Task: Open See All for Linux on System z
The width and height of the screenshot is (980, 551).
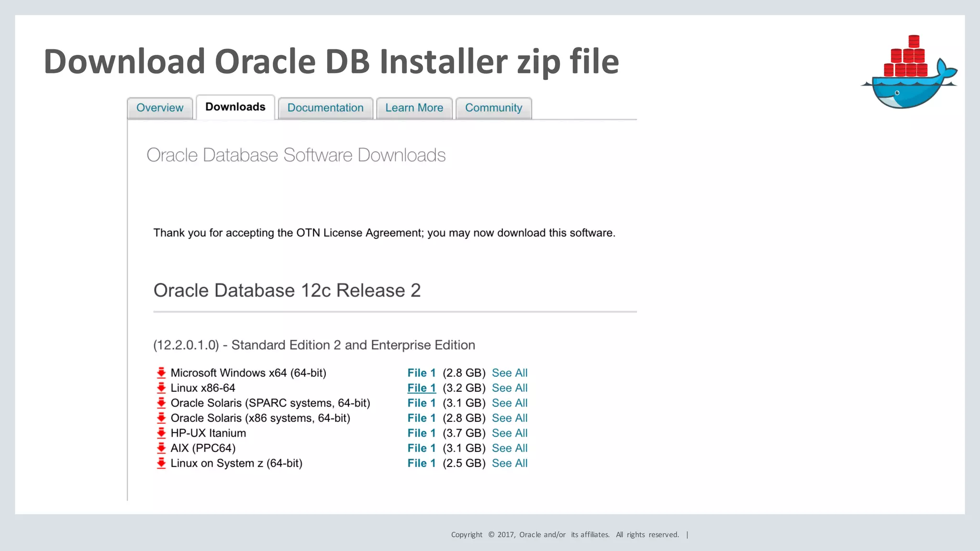Action: [x=510, y=463]
